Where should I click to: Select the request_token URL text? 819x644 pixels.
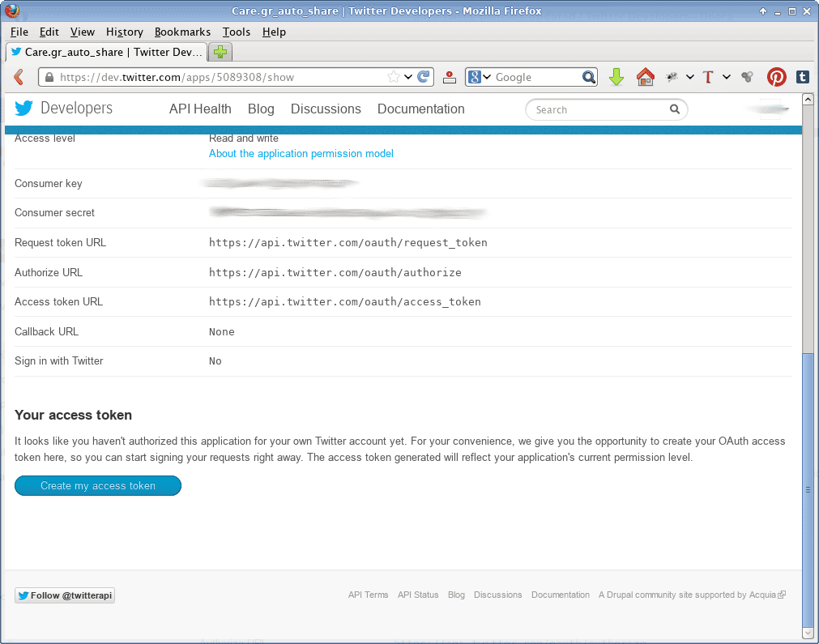coord(348,242)
